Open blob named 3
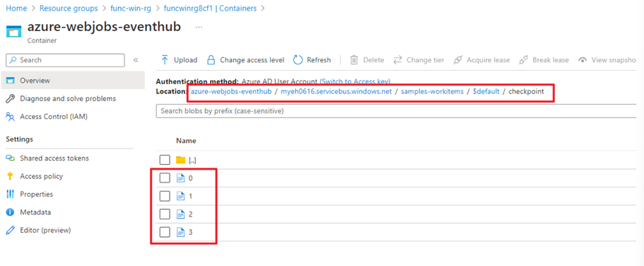Viewport: 644px width, 266px height. click(191, 233)
